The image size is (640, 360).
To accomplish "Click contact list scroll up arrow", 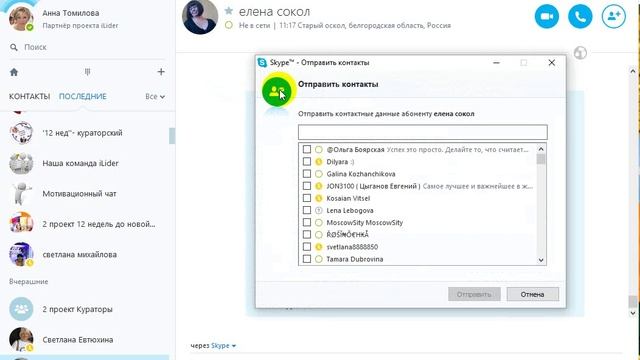I will 541,149.
